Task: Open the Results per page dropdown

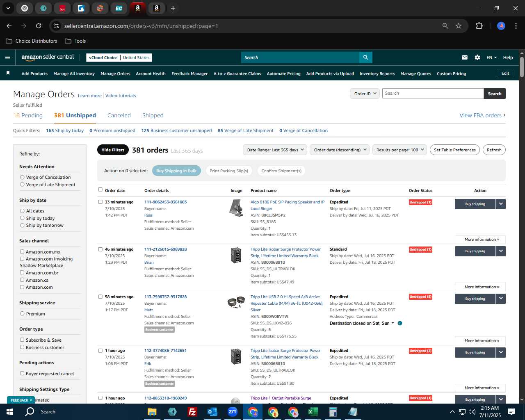Action: (399, 150)
